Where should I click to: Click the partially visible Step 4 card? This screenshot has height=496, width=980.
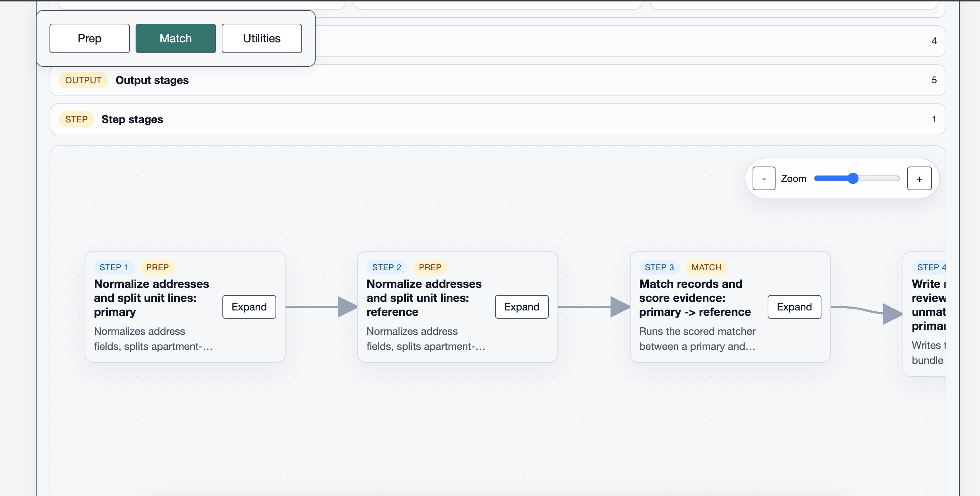pyautogui.click(x=924, y=314)
